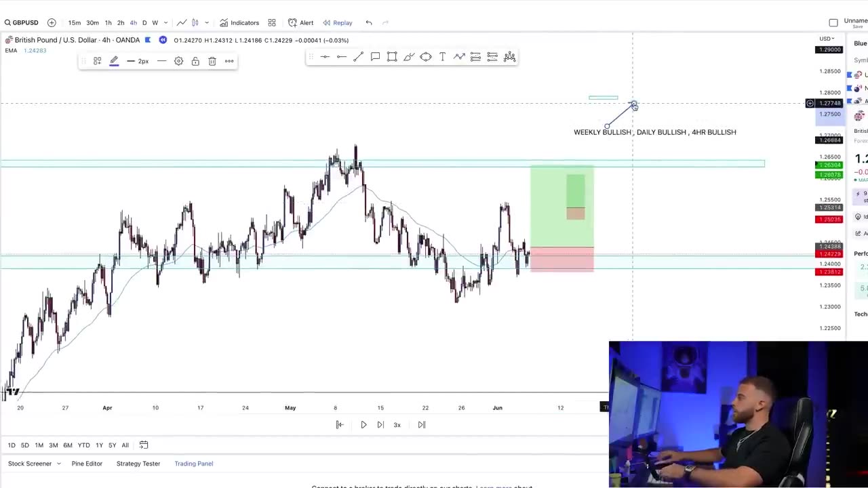Open drawing templates icon in floating toolbar

point(97,61)
